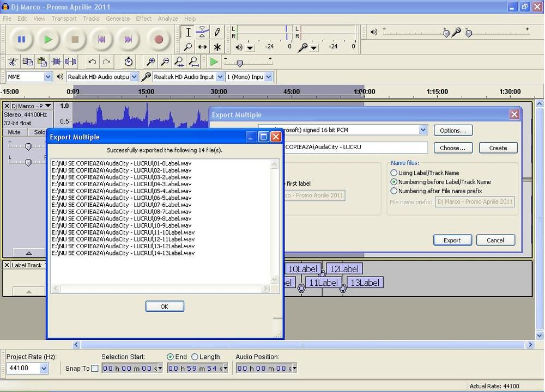The width and height of the screenshot is (545, 392).
Task: Expand Realtek HD Audio output dropdown
Action: (134, 77)
